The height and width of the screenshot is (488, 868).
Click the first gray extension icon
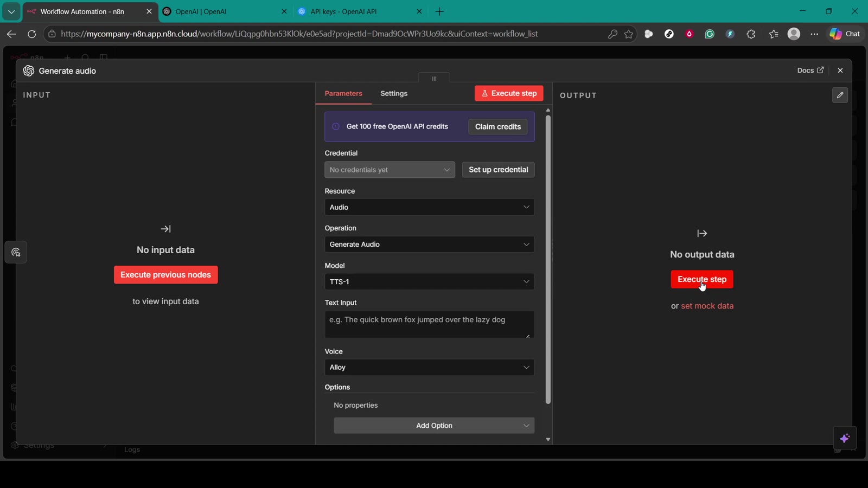click(x=649, y=34)
